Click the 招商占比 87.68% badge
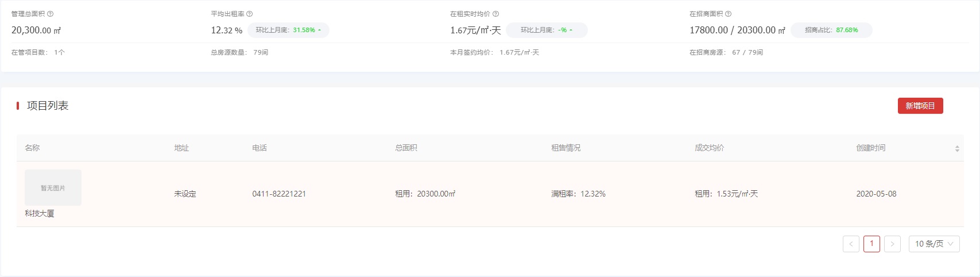The width and height of the screenshot is (980, 277). tap(831, 30)
